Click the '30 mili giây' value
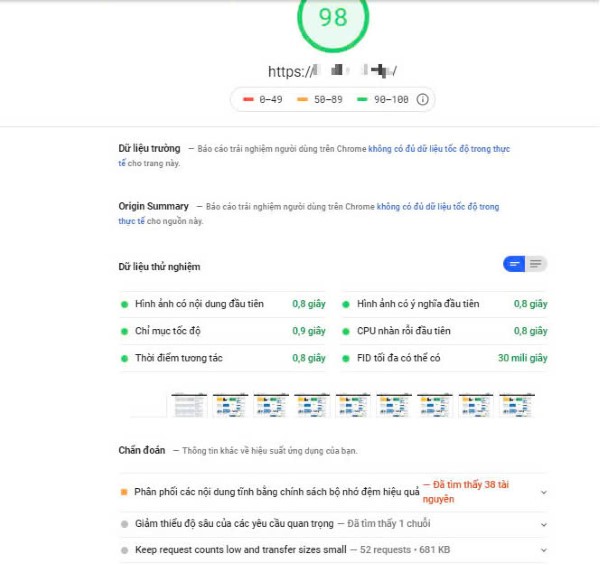The image size is (600, 565). (x=522, y=358)
